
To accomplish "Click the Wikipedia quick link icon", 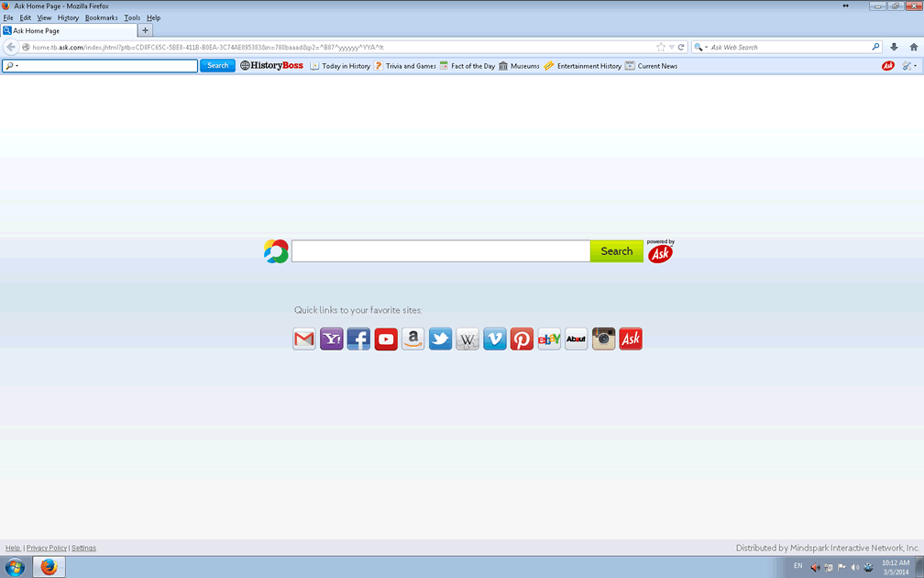I will click(467, 339).
